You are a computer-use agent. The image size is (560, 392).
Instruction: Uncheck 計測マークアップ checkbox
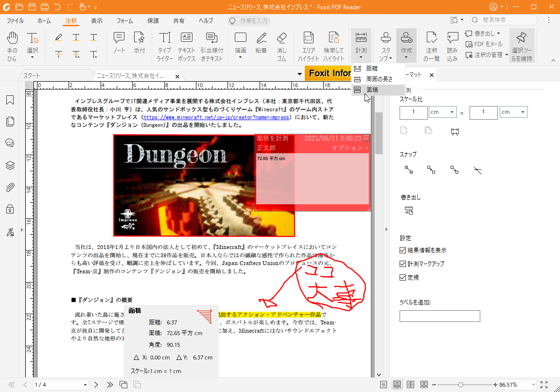403,264
